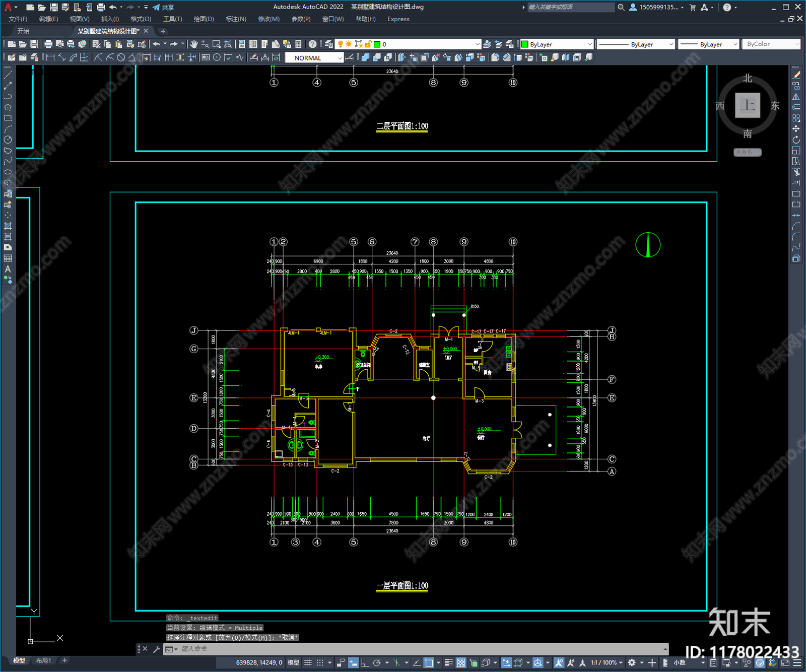Viewport: 806px width, 672px height.
Task: Toggle snap mode dots in status bar
Action: click(319, 662)
